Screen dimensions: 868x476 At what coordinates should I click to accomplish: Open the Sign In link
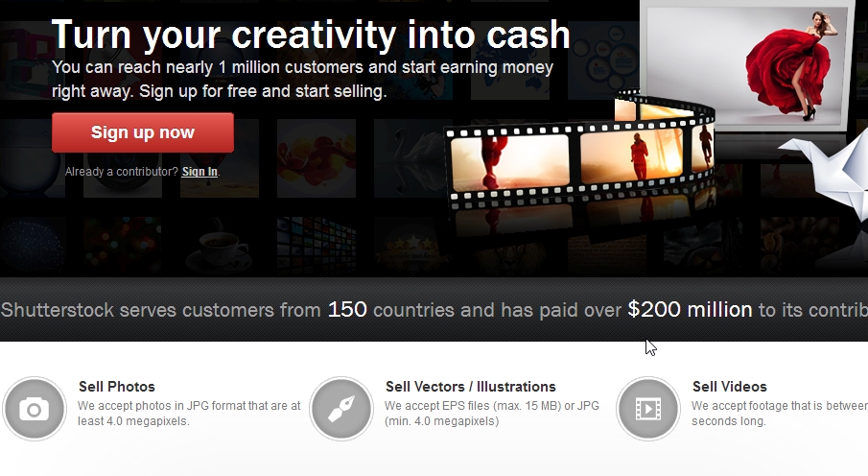tap(199, 172)
